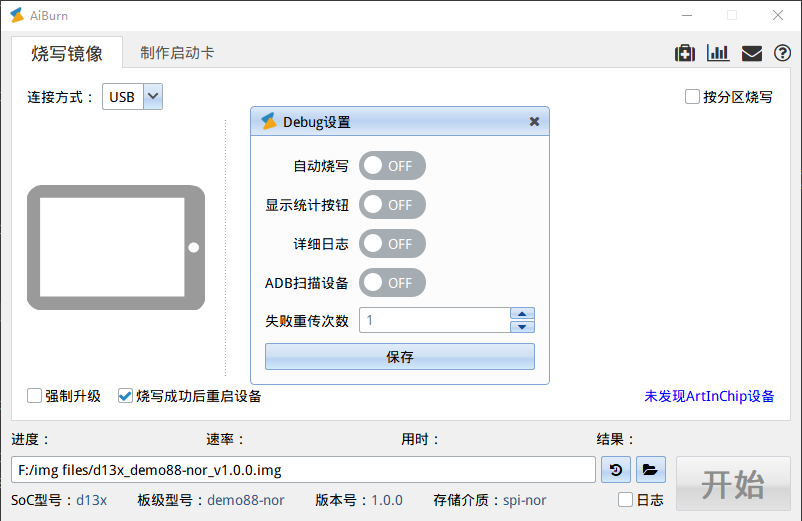The height and width of the screenshot is (521, 802).
Task: Click the Debug设置 dialog logo icon
Action: click(269, 122)
